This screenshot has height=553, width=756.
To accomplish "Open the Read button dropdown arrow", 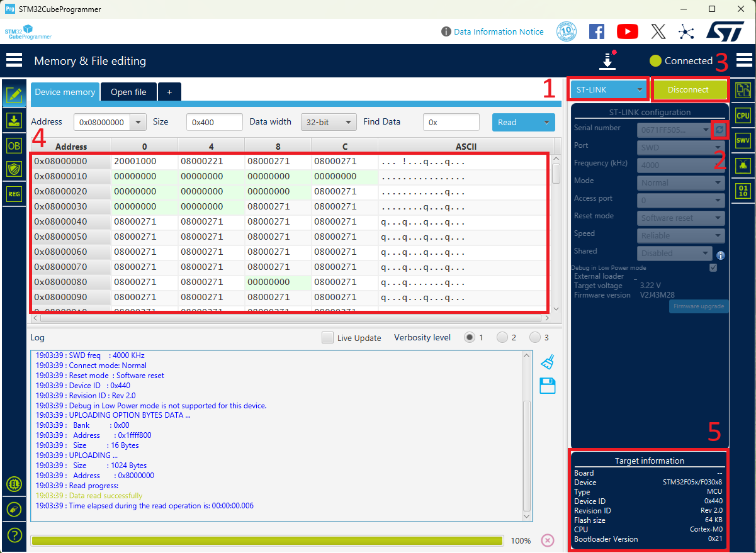I will pyautogui.click(x=546, y=122).
